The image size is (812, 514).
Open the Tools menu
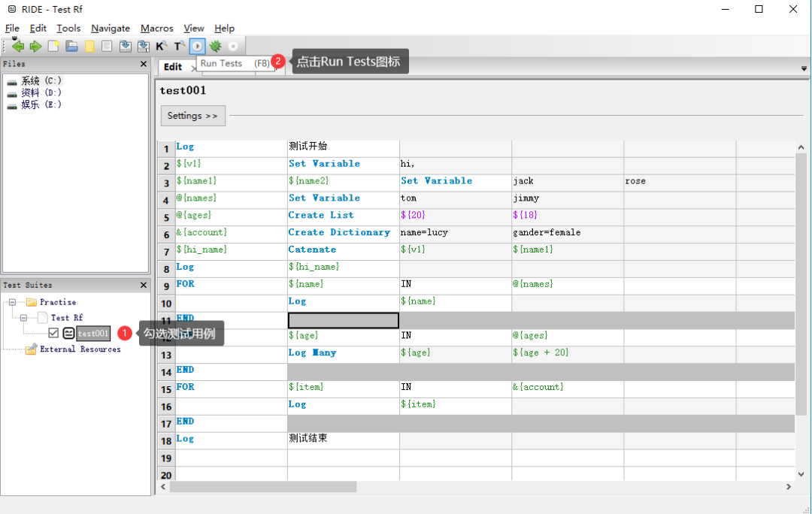pyautogui.click(x=68, y=29)
